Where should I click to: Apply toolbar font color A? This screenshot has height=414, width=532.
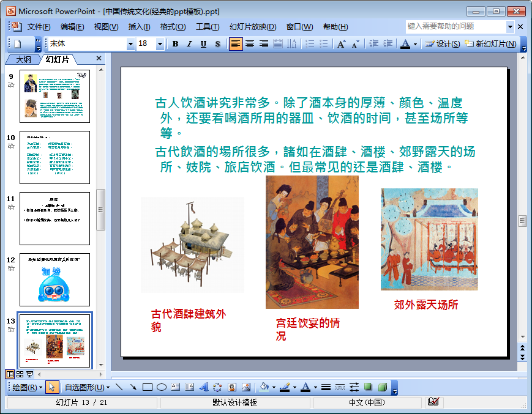coord(405,43)
